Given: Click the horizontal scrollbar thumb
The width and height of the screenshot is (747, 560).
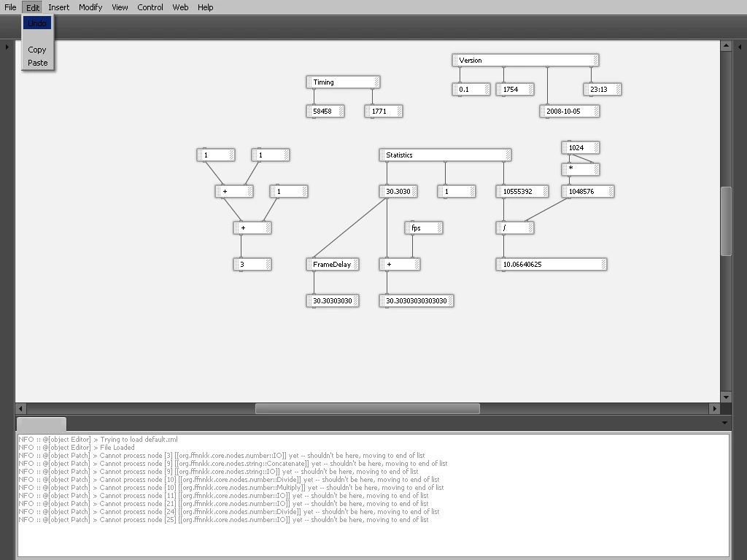Looking at the screenshot, I should click(x=368, y=408).
